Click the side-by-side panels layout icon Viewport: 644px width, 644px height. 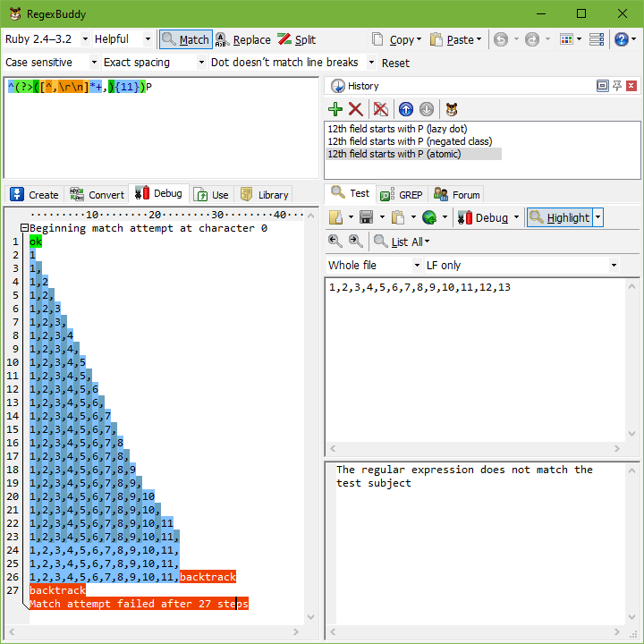(597, 39)
